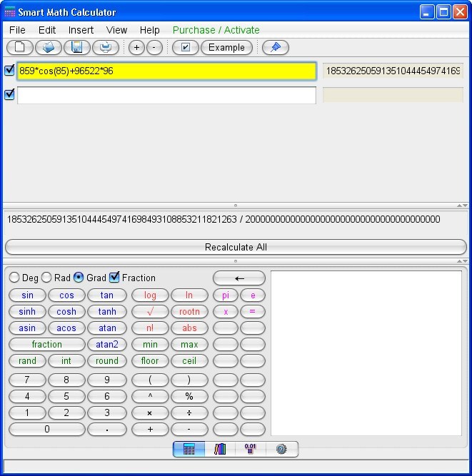Insert the round function

[107, 360]
